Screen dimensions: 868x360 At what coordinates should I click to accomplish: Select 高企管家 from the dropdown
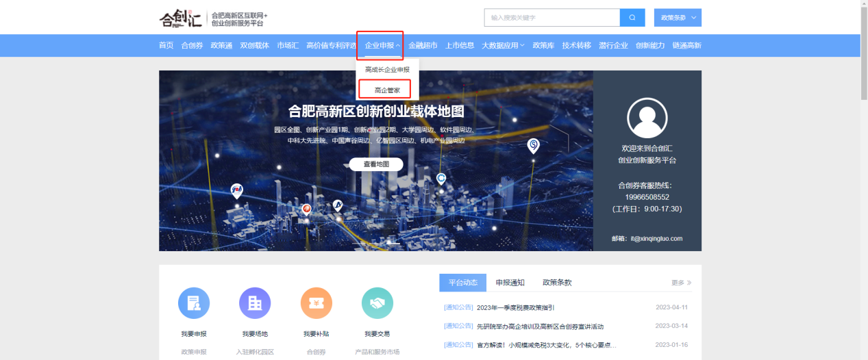(387, 90)
